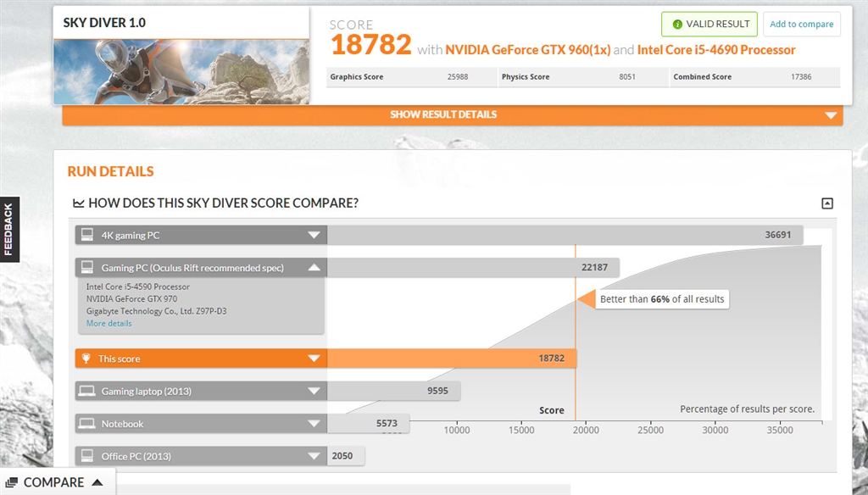The width and height of the screenshot is (868, 495).
Task: Click the Better than 66% of all results tooltip
Action: tap(661, 299)
